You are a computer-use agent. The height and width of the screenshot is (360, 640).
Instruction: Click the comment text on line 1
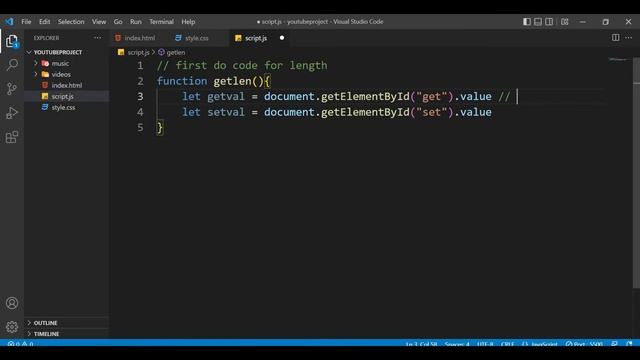pyautogui.click(x=242, y=65)
